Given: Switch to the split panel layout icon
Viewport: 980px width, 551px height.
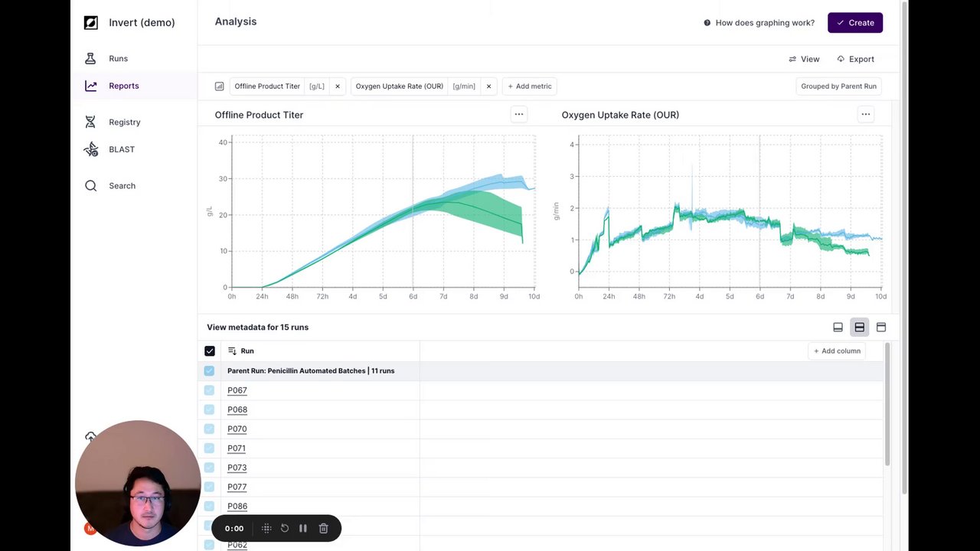Looking at the screenshot, I should 859,328.
